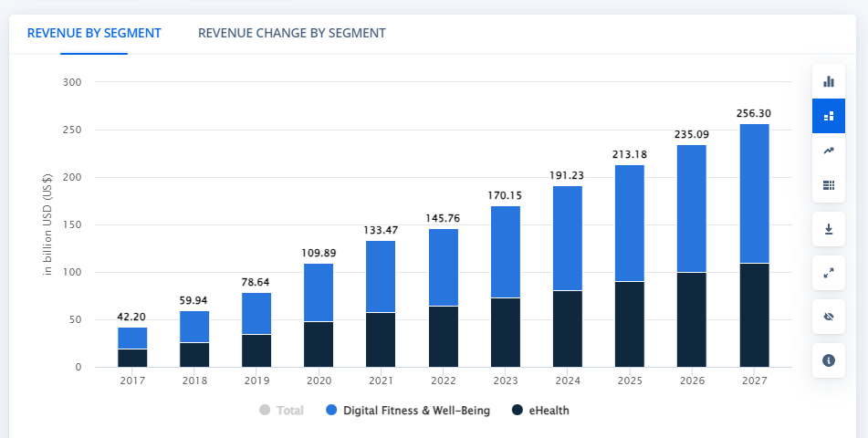Toggle Digital Fitness & Well-Being legend item

[408, 411]
